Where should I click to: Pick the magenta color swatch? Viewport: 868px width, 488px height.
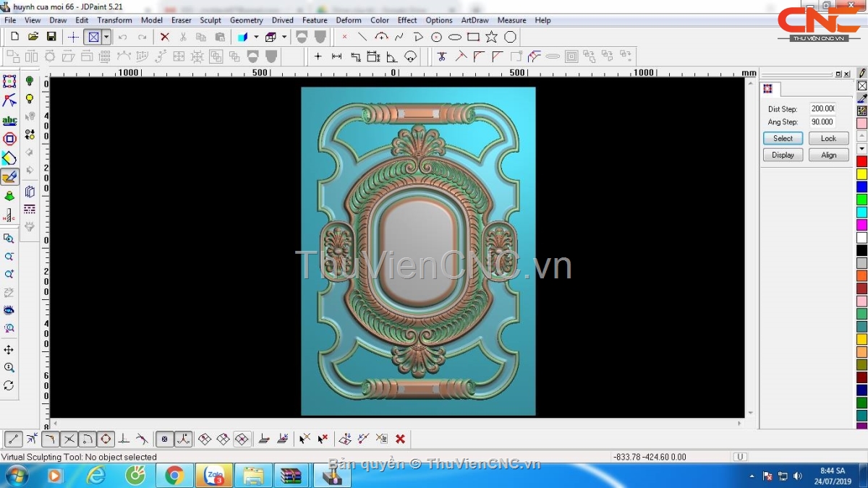(862, 226)
